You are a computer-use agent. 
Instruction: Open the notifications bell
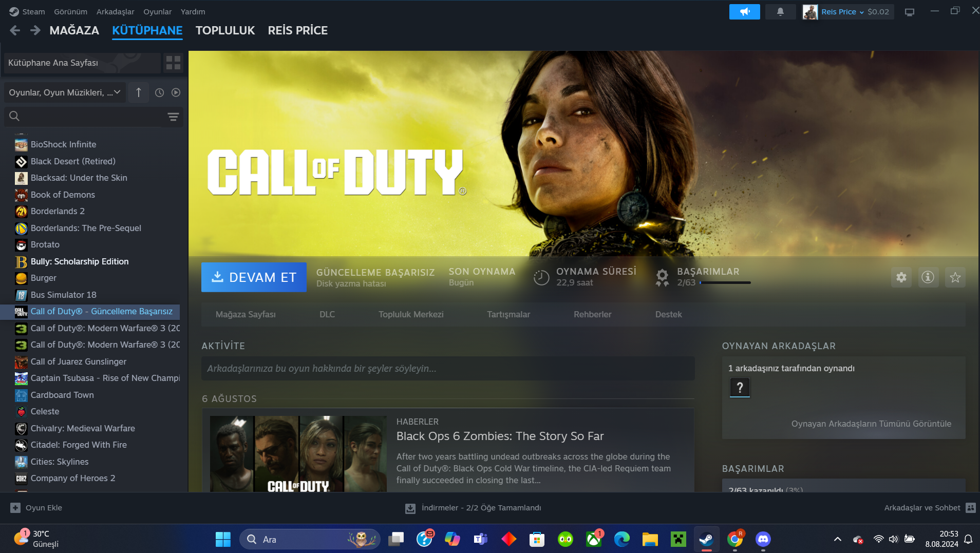coord(780,12)
